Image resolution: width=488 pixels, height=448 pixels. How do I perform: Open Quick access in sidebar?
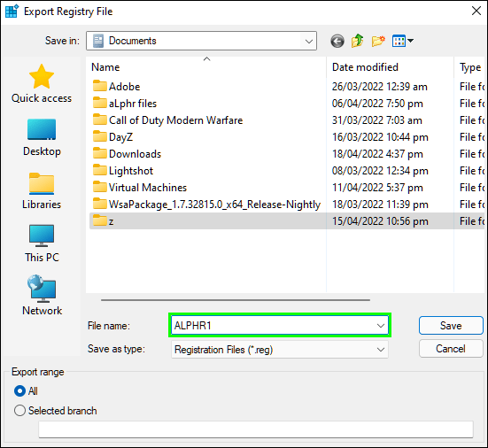click(x=42, y=83)
